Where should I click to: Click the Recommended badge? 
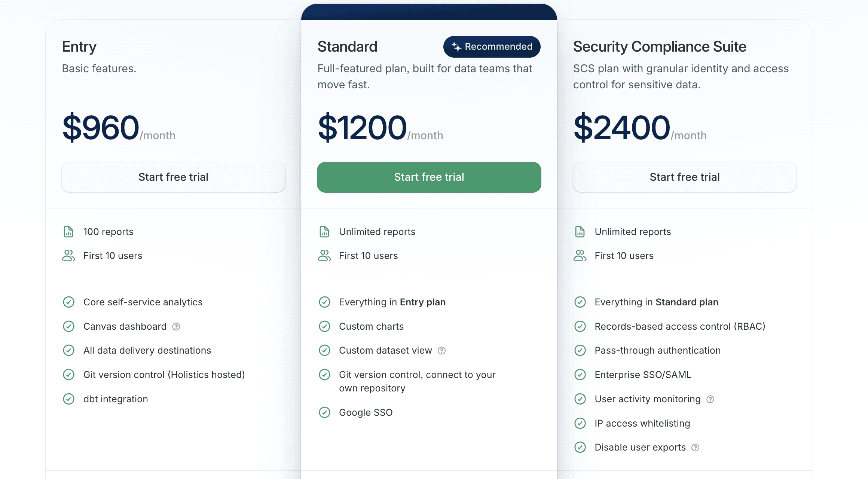click(x=492, y=47)
